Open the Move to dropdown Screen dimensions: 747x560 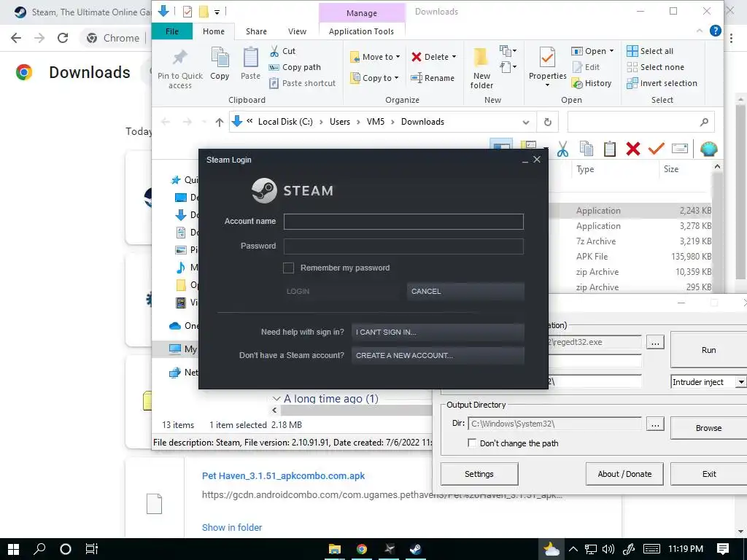[375, 57]
